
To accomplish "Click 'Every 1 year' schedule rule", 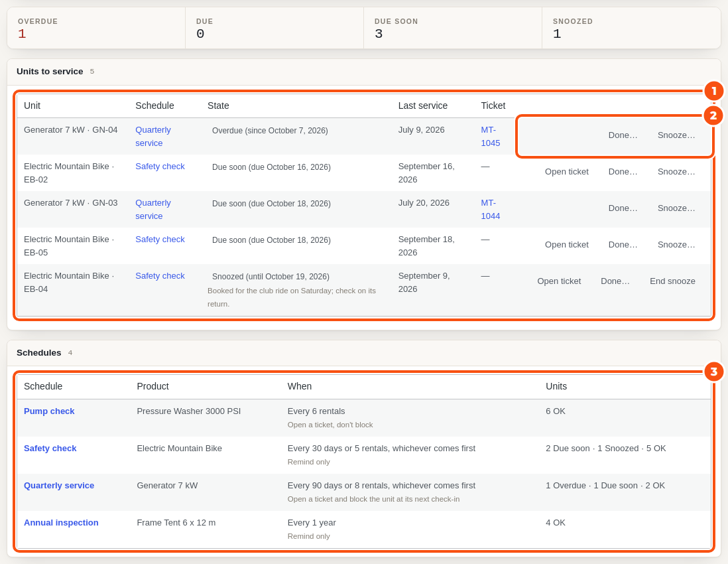I will click(312, 523).
